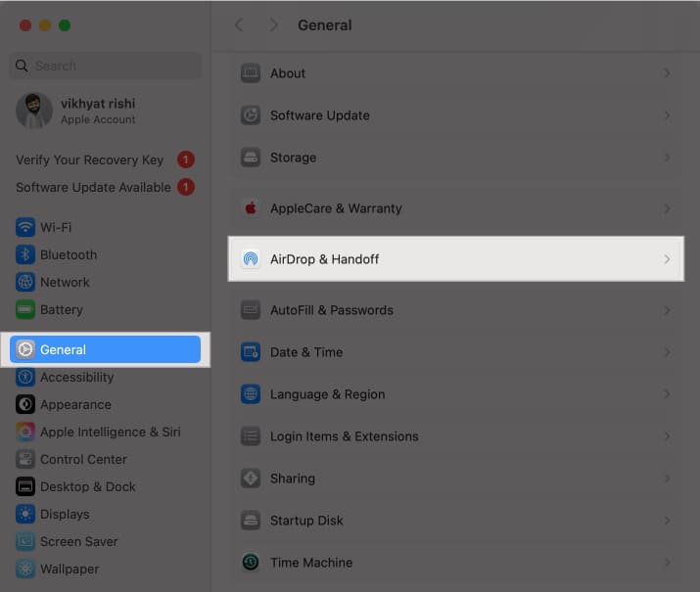Click the Login Items & Extensions chevron

(x=667, y=435)
